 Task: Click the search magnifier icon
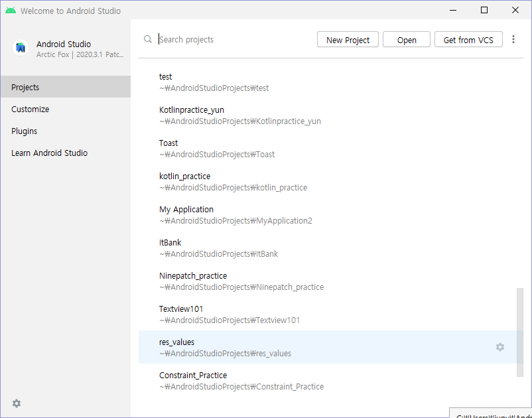point(147,39)
